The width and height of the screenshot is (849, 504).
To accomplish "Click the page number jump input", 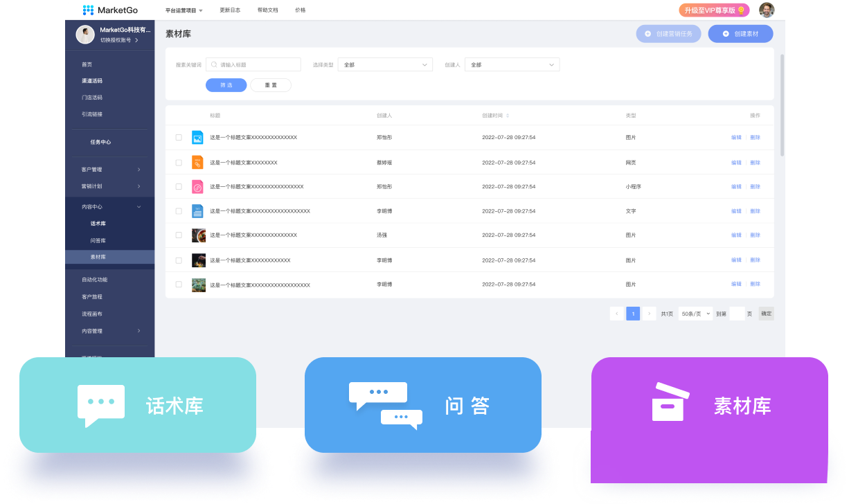I will coord(737,314).
